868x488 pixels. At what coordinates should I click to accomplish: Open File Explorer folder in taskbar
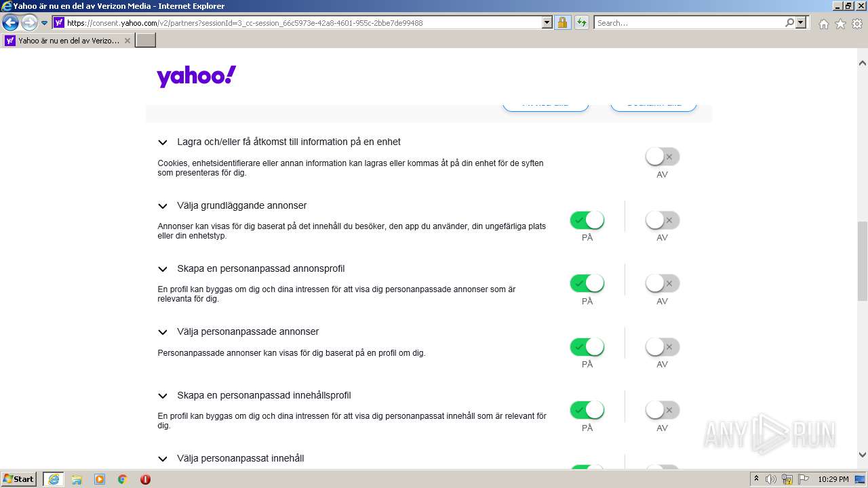coord(77,479)
